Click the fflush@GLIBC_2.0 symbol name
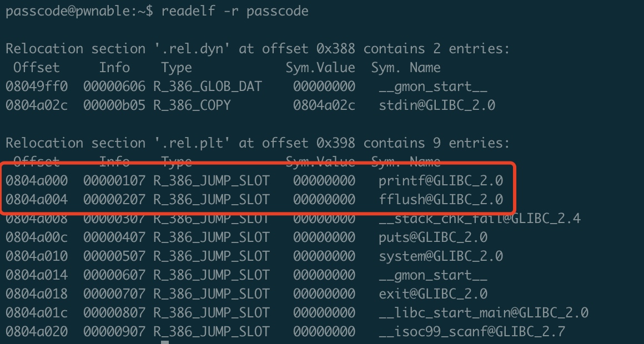The height and width of the screenshot is (344, 644). tap(441, 200)
